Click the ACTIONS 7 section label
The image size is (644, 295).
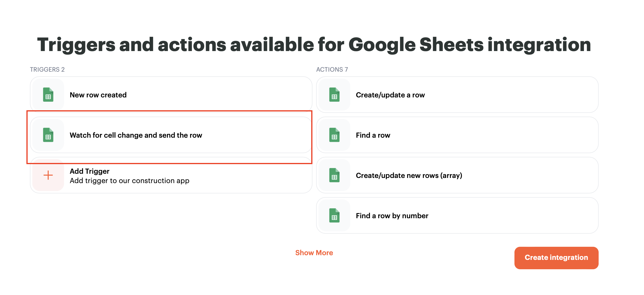[x=332, y=69]
